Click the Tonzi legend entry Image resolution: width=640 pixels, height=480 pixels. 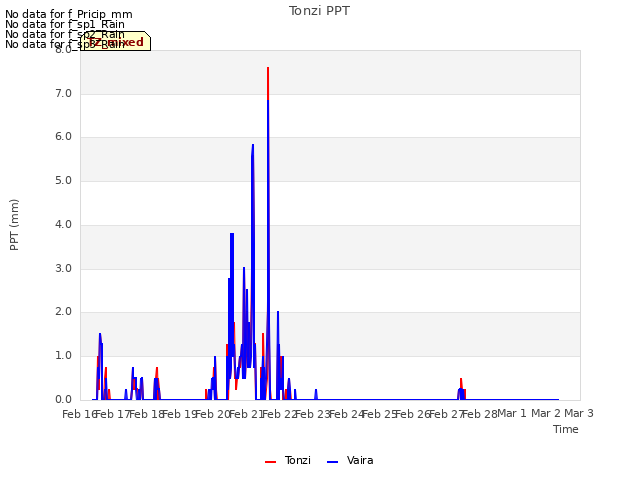tap(288, 460)
